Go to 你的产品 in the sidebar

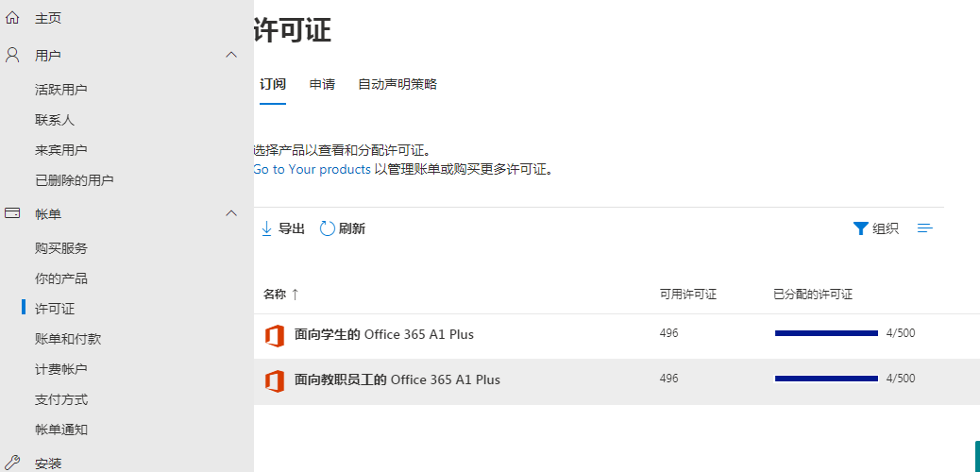click(x=61, y=278)
